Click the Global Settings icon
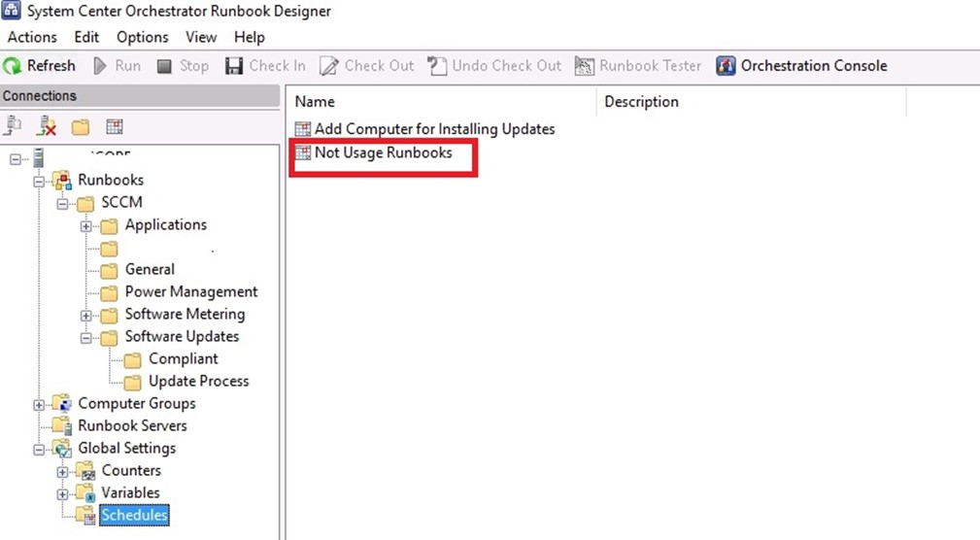The height and width of the screenshot is (540, 980). click(x=62, y=449)
